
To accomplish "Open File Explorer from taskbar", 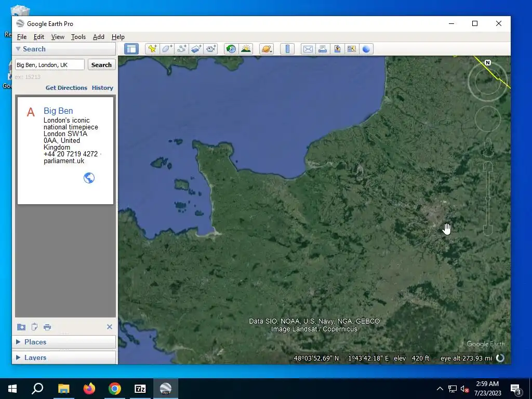I will pos(63,389).
